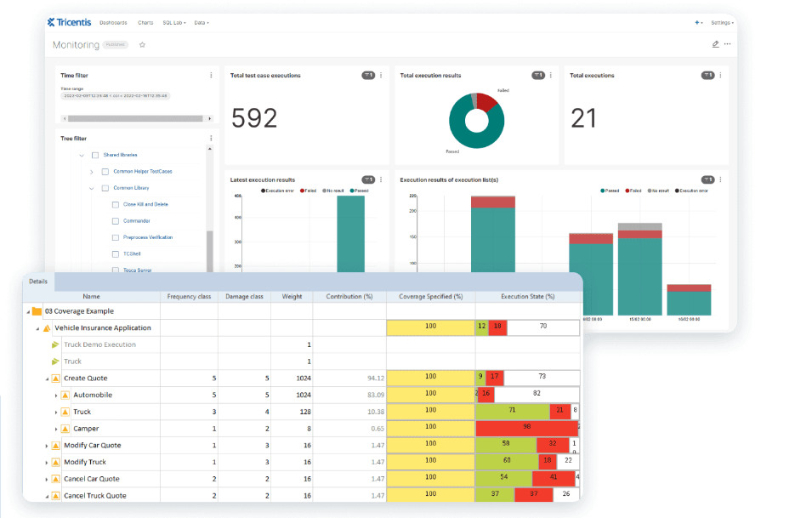This screenshot has width=812, height=518.
Task: Check the Common Library checkbox
Action: (x=105, y=188)
